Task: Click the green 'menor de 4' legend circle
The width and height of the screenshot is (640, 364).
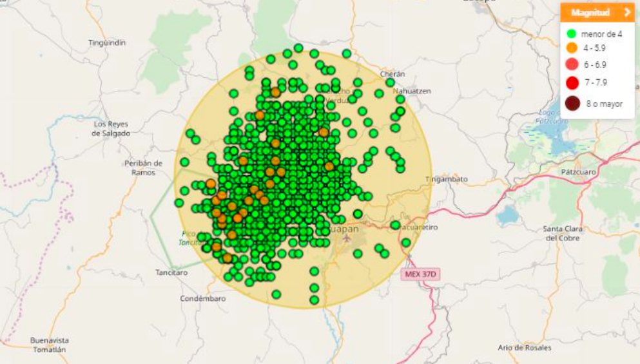Action: 571,34
